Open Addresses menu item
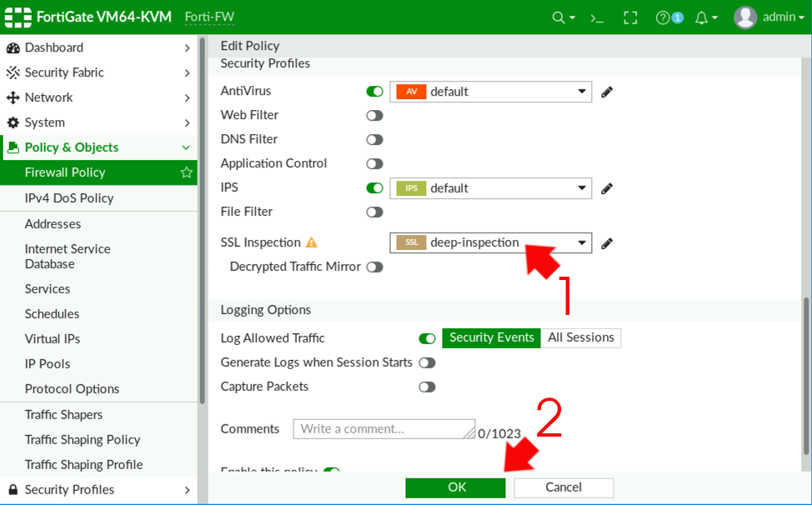The width and height of the screenshot is (812, 505). pos(98,224)
